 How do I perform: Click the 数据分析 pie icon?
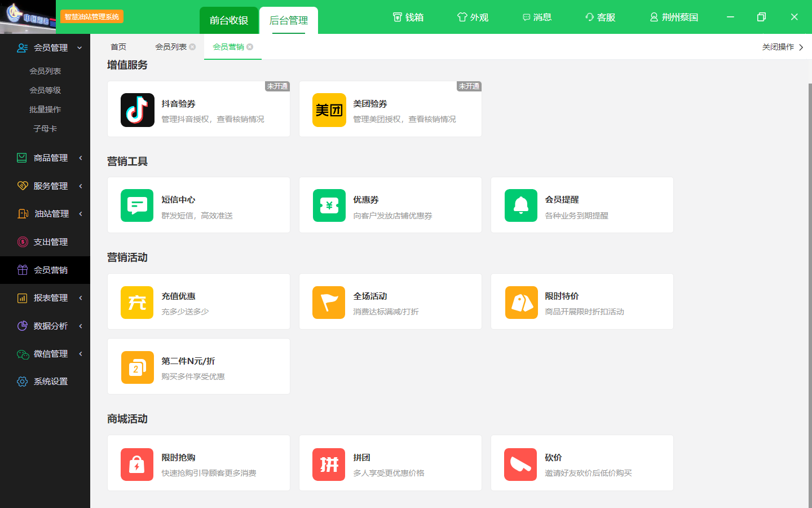(23, 326)
